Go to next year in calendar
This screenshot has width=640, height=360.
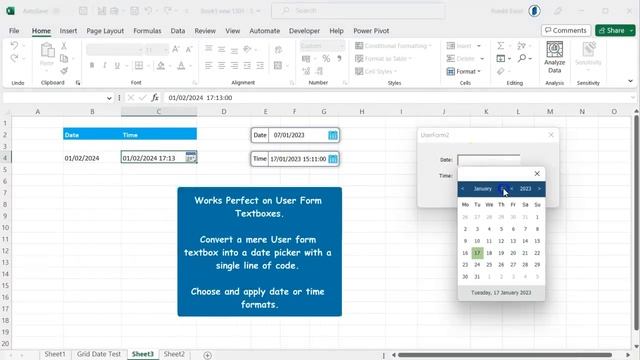539,189
